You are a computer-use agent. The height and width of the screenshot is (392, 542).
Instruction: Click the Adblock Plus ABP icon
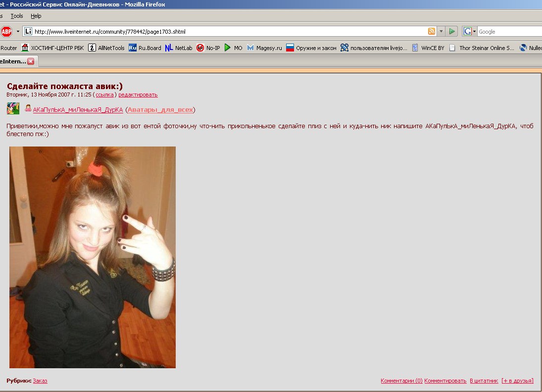click(x=6, y=32)
